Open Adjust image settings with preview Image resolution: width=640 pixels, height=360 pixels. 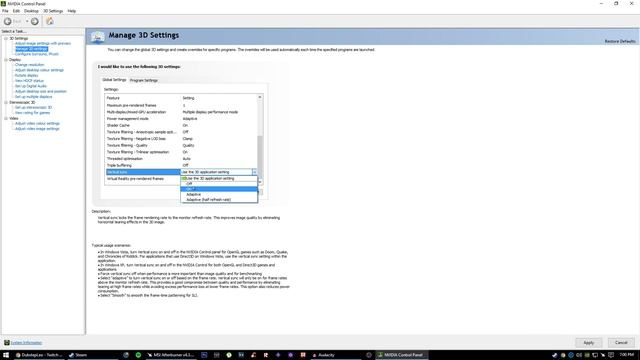pyautogui.click(x=43, y=43)
